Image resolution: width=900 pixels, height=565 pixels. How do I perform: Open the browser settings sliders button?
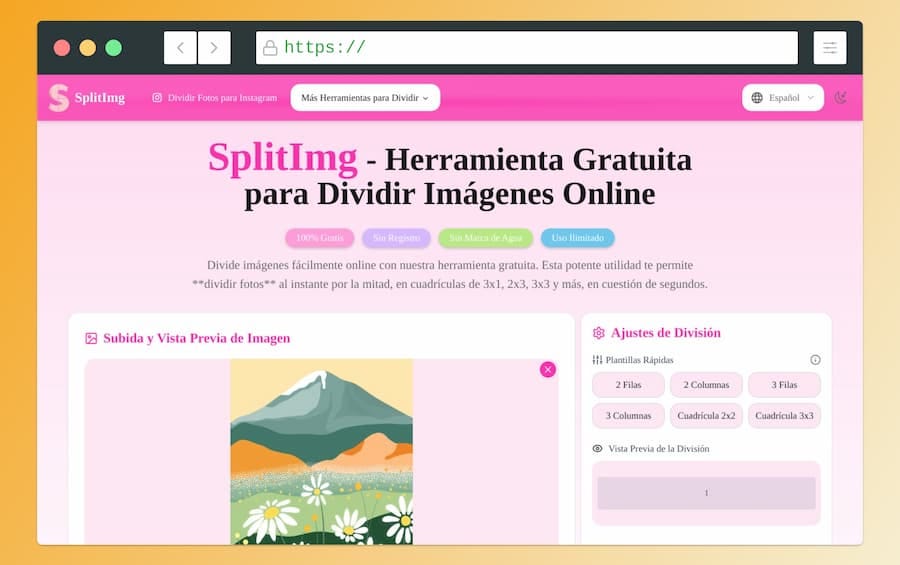830,48
